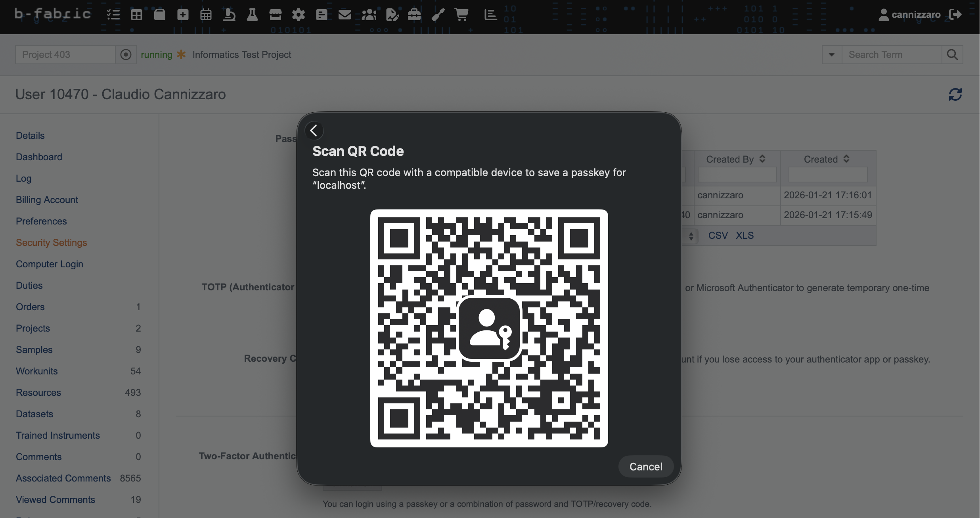Click the QR code image
Screen dimensions: 980x518
point(489,328)
